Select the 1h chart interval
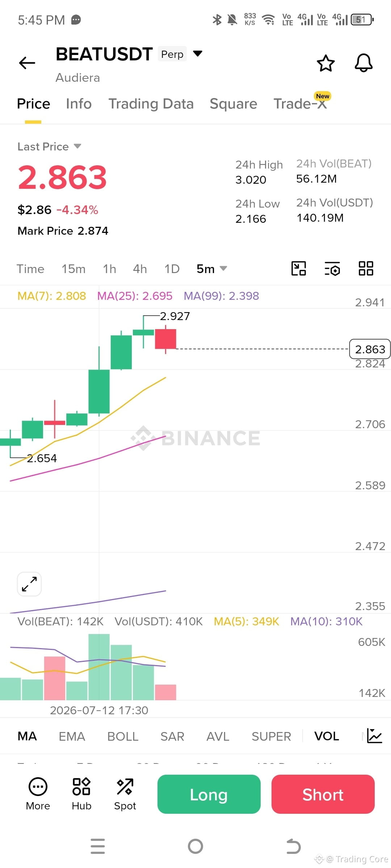The height and width of the screenshot is (868, 391). pos(109,269)
